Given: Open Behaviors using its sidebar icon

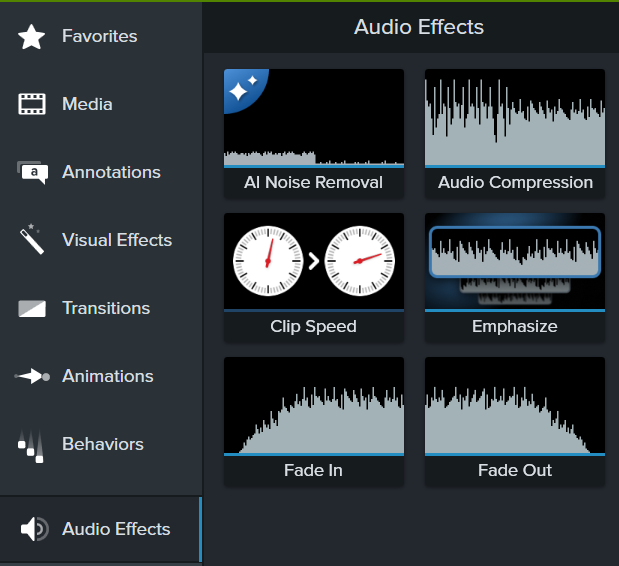Looking at the screenshot, I should tap(32, 445).
